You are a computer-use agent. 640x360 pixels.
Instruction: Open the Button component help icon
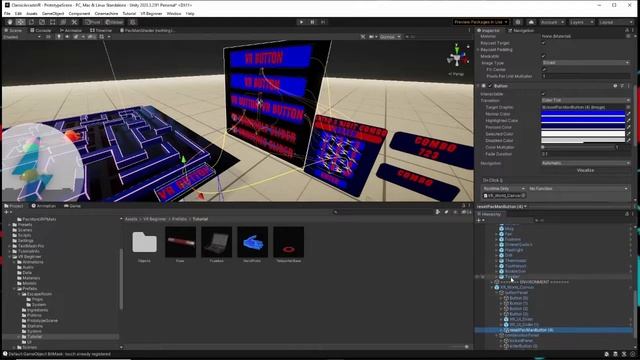(615, 86)
